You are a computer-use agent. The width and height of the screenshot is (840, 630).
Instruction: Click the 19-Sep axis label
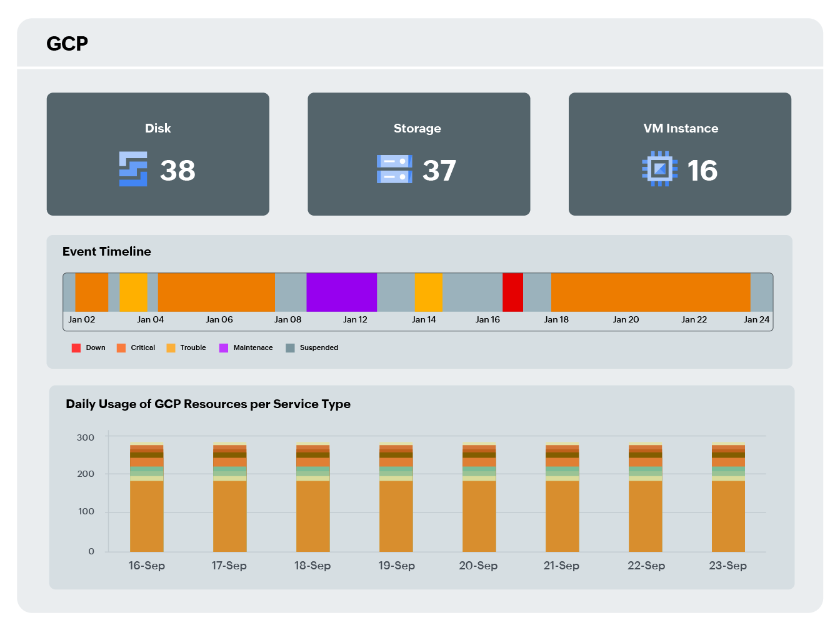tap(396, 566)
